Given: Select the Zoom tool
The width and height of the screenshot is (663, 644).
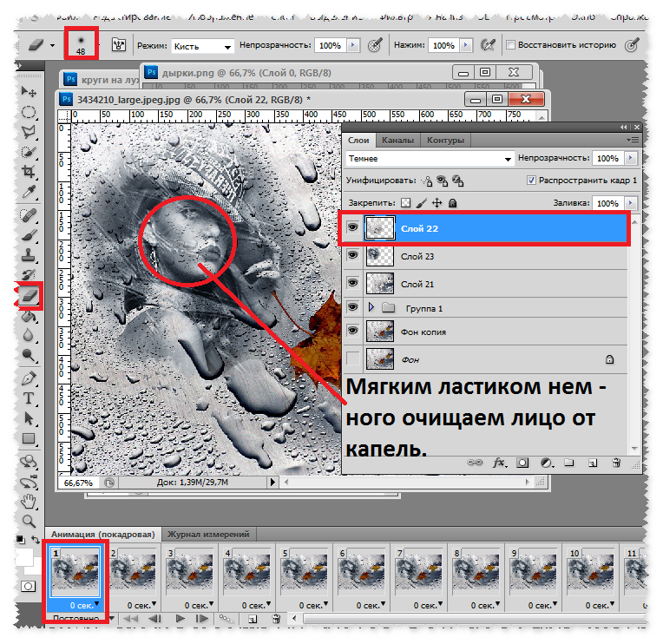Looking at the screenshot, I should tap(29, 521).
